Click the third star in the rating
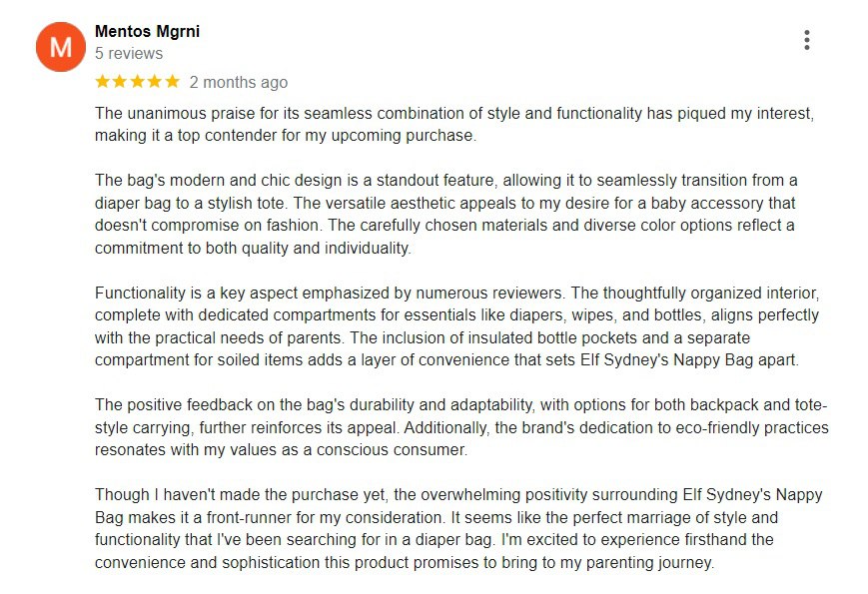868x594 pixels. (x=138, y=81)
